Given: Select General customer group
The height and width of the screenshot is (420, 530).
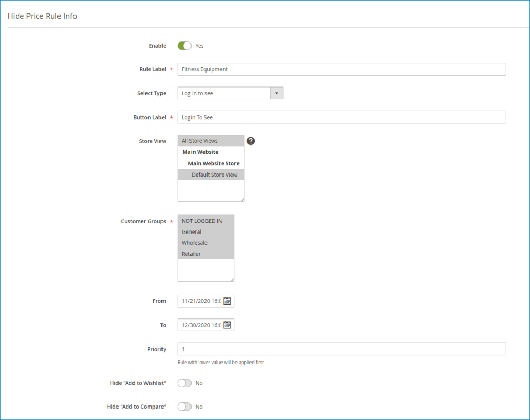Looking at the screenshot, I should tap(206, 231).
